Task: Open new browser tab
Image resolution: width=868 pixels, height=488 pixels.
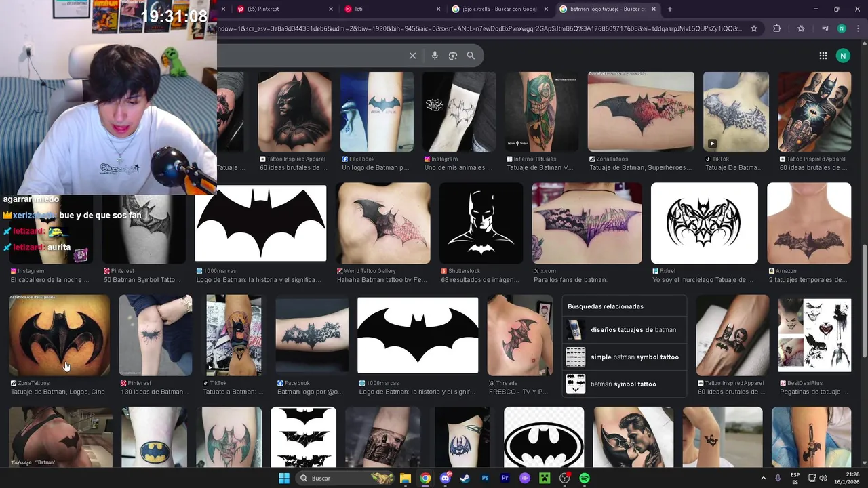Action: pyautogui.click(x=670, y=9)
